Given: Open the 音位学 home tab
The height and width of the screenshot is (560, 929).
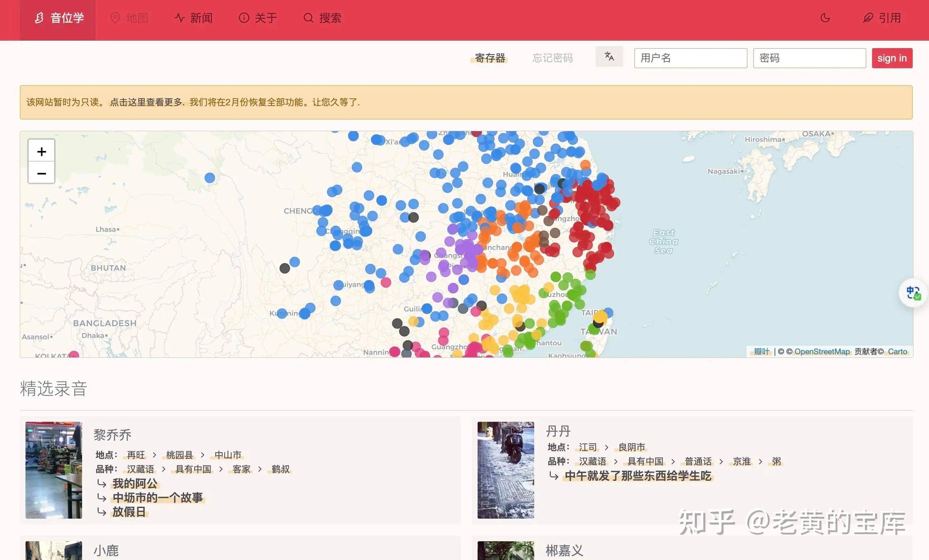Looking at the screenshot, I should coord(58,18).
